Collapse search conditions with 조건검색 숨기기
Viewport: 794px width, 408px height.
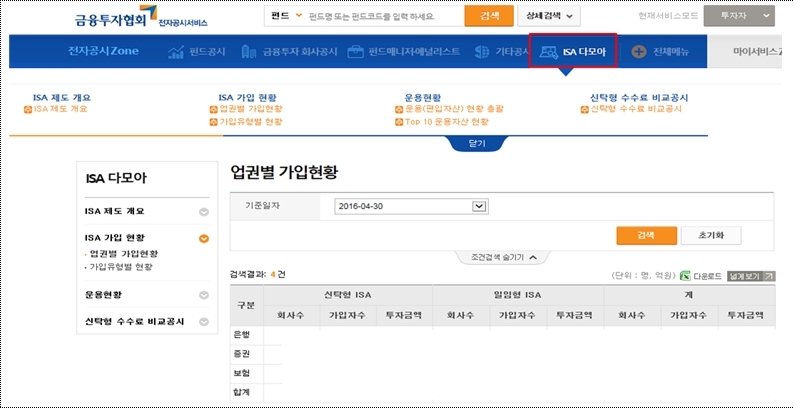503,257
